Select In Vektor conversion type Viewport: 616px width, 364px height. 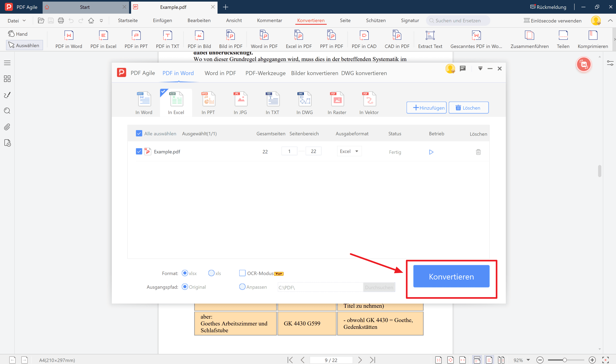point(369,103)
